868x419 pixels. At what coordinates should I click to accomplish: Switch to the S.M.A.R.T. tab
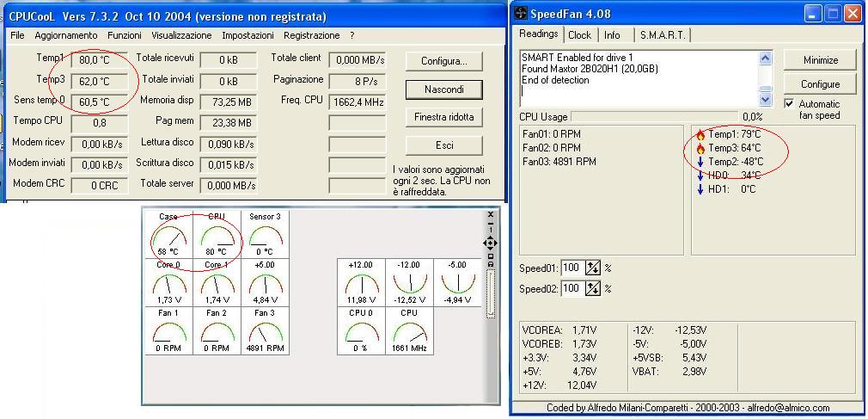click(662, 35)
